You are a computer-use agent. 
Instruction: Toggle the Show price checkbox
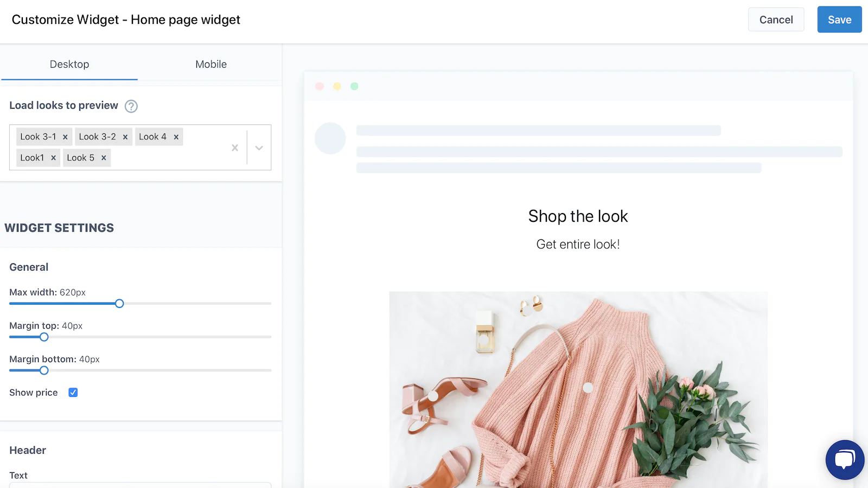tap(73, 393)
